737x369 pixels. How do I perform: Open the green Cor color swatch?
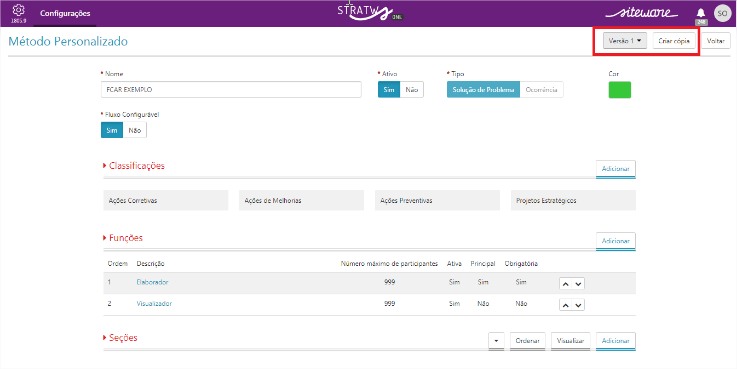[620, 90]
